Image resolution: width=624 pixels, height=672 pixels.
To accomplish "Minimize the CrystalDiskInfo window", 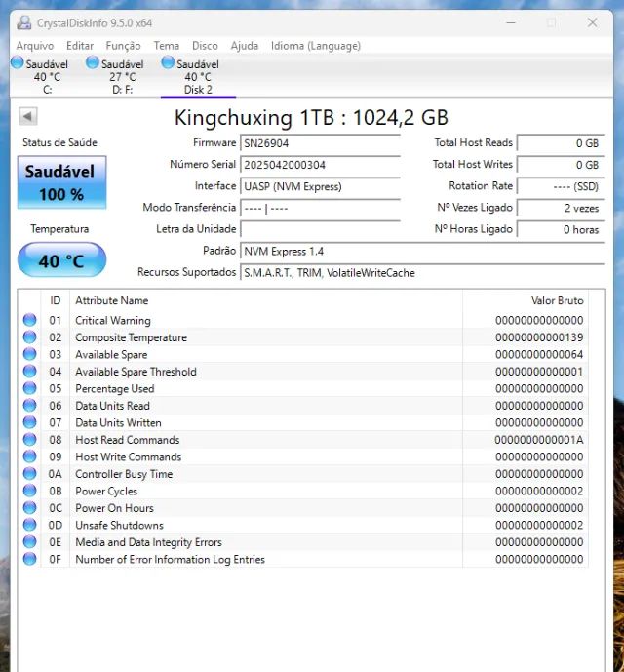I will coord(511,22).
